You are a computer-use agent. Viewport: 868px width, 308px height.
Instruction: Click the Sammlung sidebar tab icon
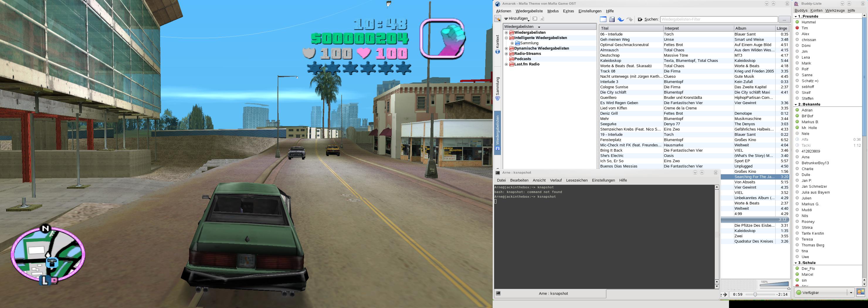(x=497, y=98)
